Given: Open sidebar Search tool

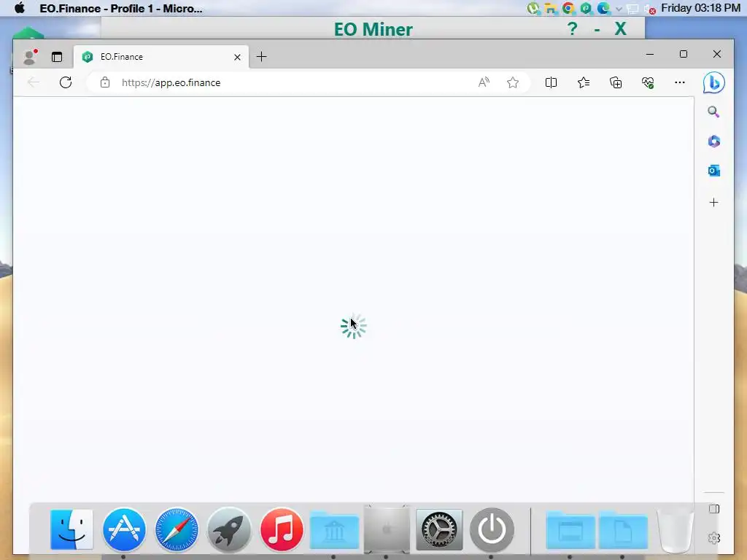Looking at the screenshot, I should [713, 112].
